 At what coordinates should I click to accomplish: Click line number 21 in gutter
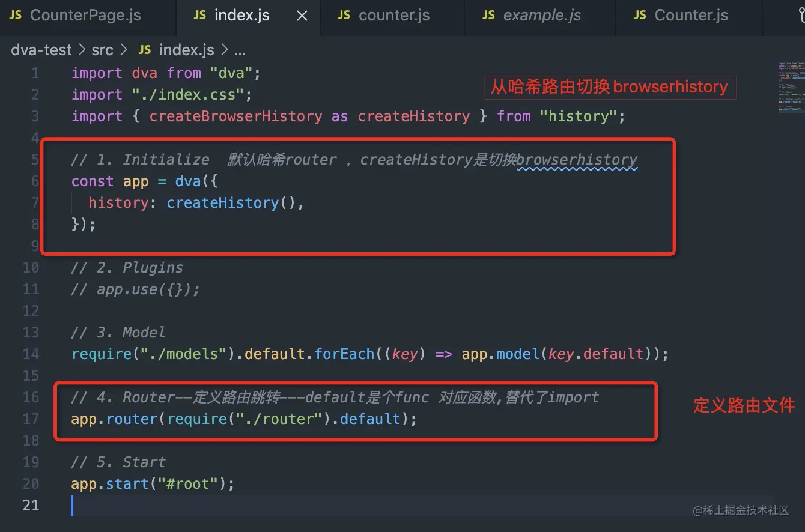[x=31, y=506]
